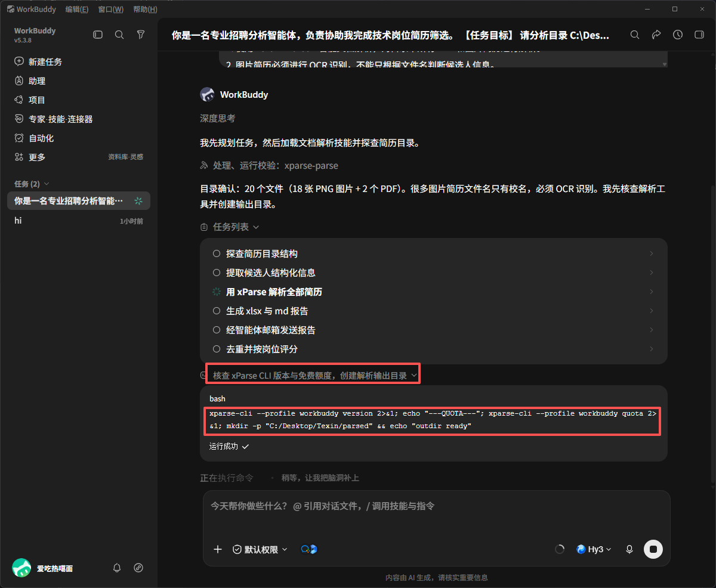Image resolution: width=716 pixels, height=588 pixels.
Task: Click the WorkBuddy logo in title bar
Action: click(11, 9)
